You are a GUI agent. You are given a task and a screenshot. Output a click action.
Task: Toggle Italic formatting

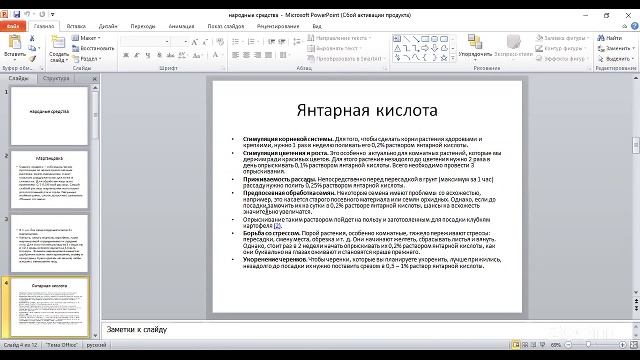click(137, 55)
